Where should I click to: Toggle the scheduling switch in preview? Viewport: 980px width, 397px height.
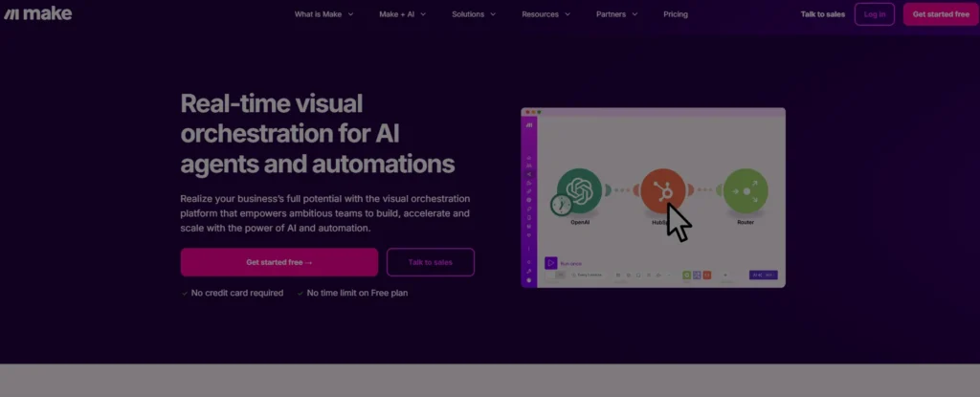555,276
